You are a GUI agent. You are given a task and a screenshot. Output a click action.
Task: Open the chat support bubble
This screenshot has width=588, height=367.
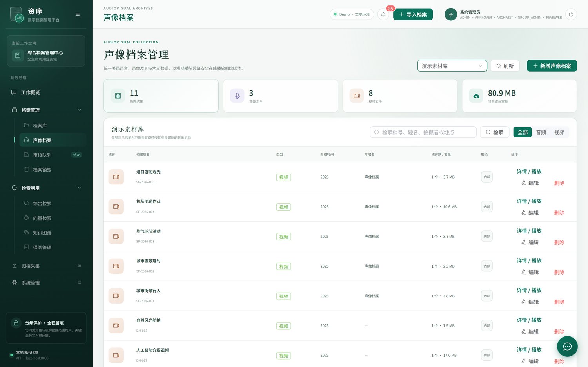[x=567, y=346]
